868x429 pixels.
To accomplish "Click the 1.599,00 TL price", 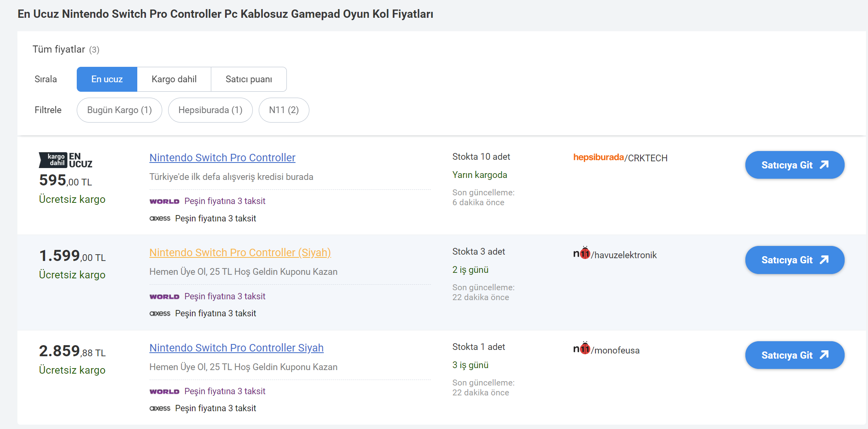I will [72, 256].
